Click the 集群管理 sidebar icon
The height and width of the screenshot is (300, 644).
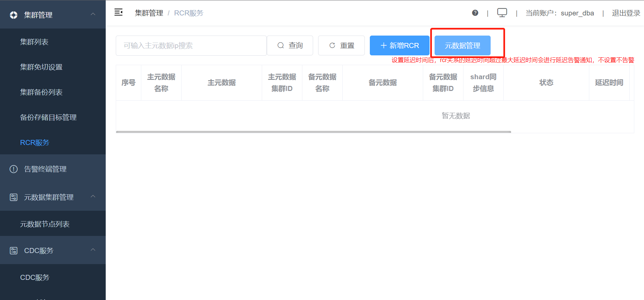(13, 15)
